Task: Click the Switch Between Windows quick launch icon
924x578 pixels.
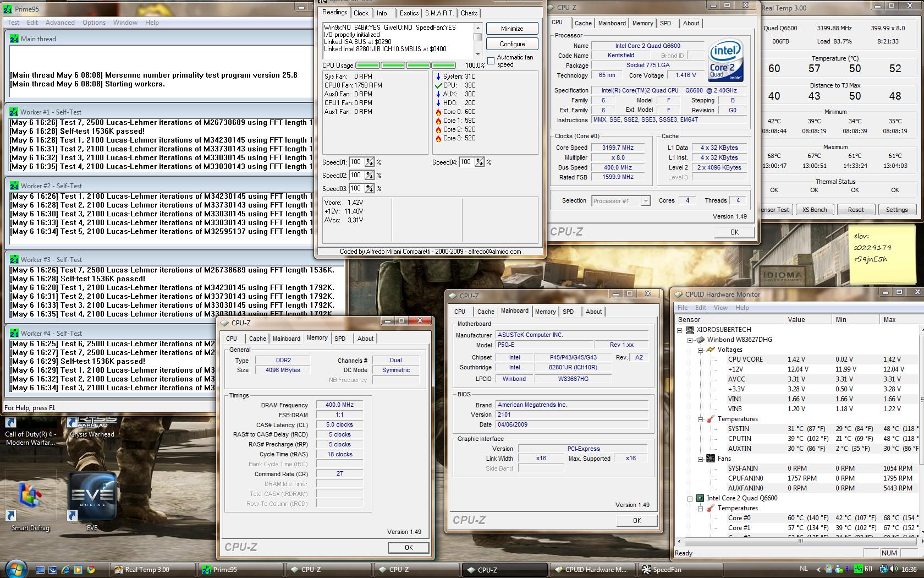Action: (x=53, y=570)
